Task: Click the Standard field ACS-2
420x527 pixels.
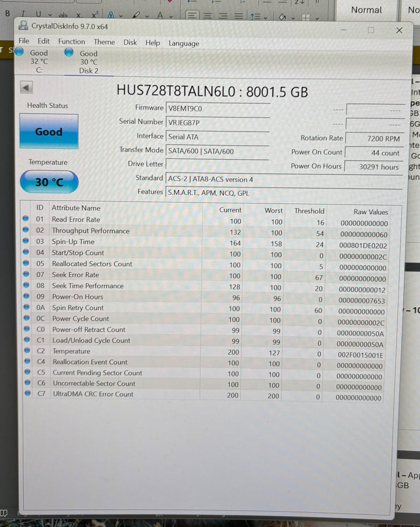Action: coord(285,179)
